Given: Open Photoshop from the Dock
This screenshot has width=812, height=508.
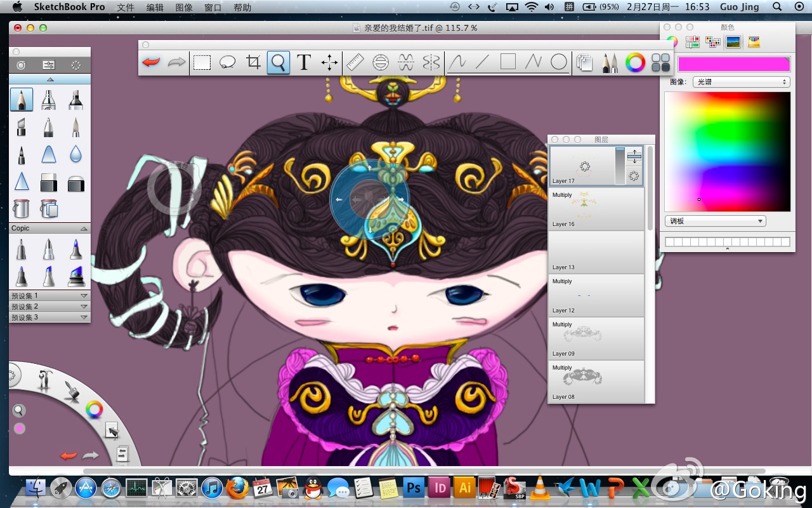Looking at the screenshot, I should click(x=414, y=488).
